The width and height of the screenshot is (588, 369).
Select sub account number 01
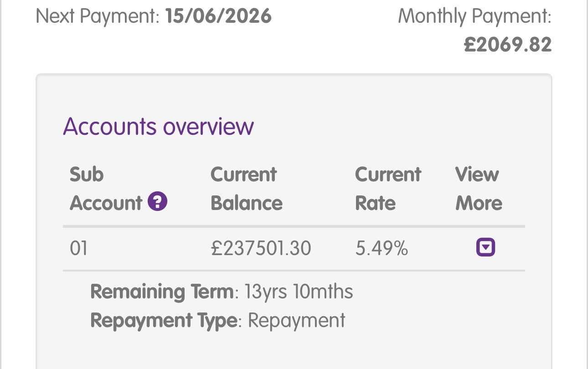tap(78, 249)
